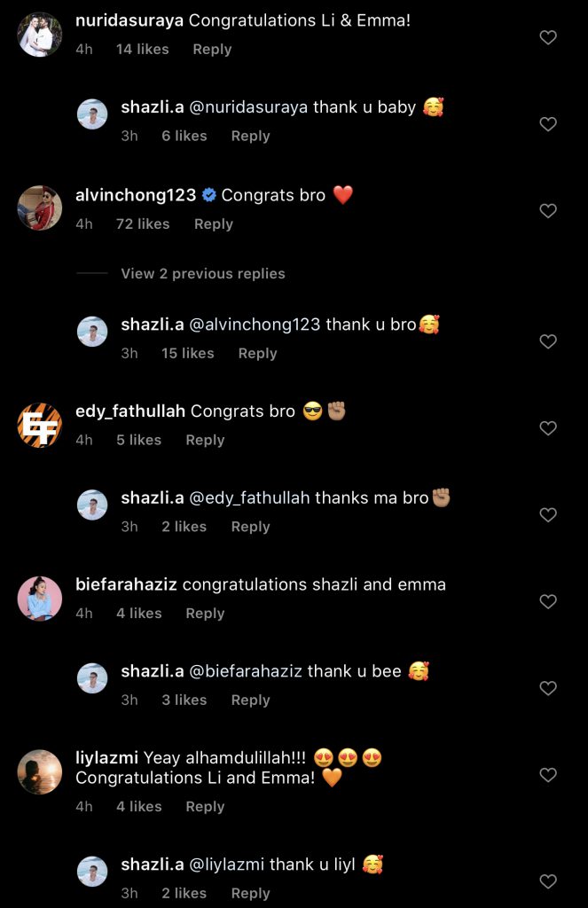Heart shazli.a's 'thank u liyl' reply

tap(548, 881)
